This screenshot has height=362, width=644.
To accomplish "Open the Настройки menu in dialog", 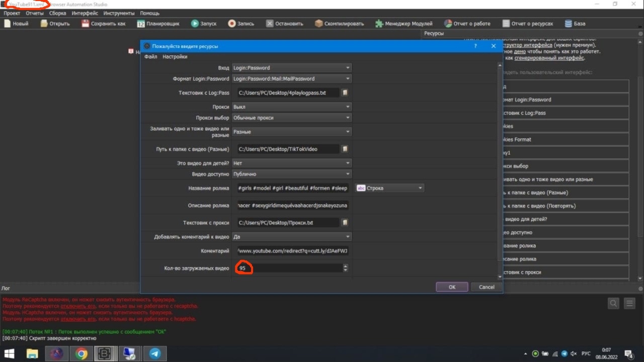I will [x=175, y=57].
